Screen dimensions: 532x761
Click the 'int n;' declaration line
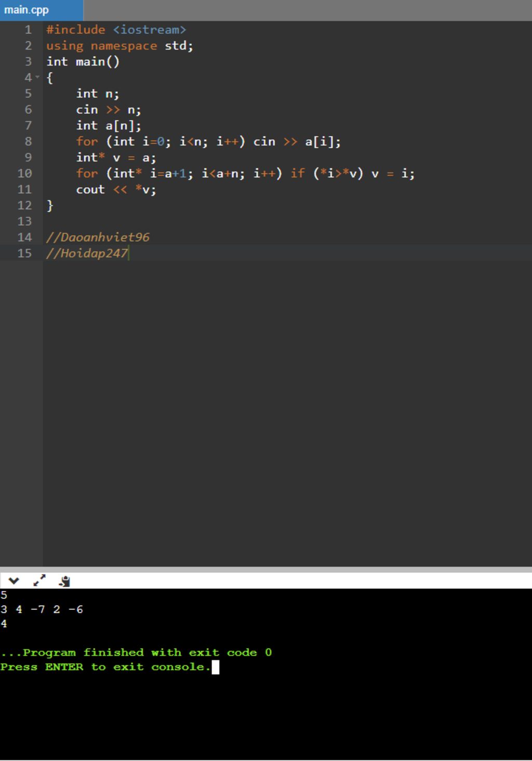click(97, 94)
